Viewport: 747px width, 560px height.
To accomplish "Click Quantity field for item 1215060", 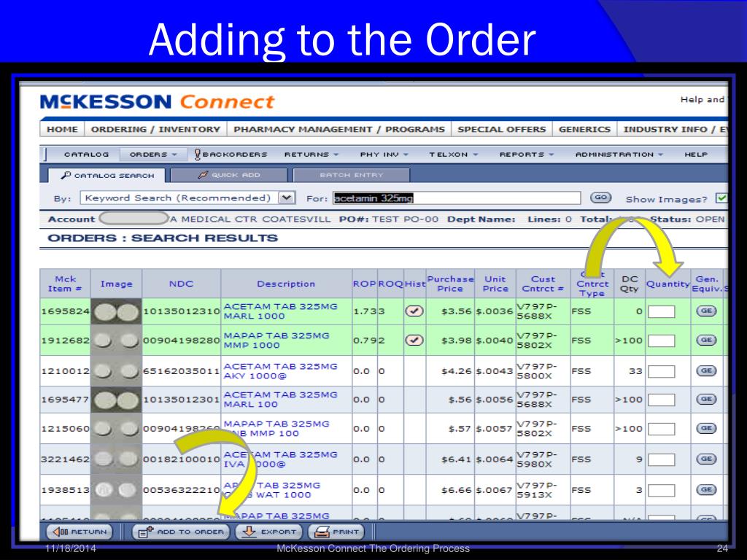I will tap(661, 429).
